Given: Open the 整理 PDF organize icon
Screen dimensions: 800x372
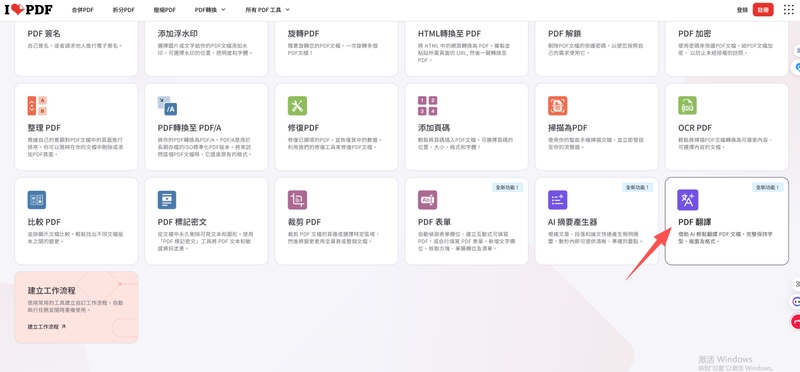Looking at the screenshot, I should [x=37, y=105].
